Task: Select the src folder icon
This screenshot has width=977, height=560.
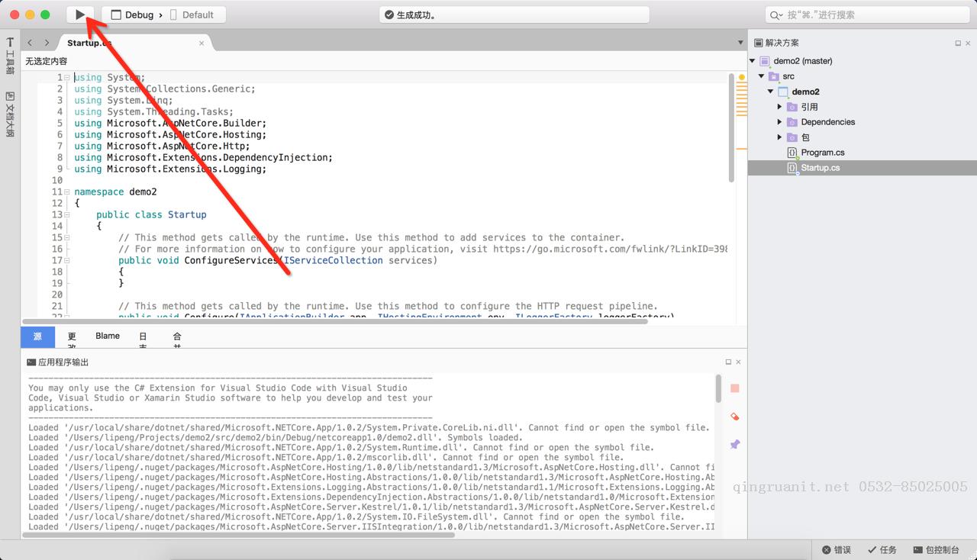Action: [774, 76]
